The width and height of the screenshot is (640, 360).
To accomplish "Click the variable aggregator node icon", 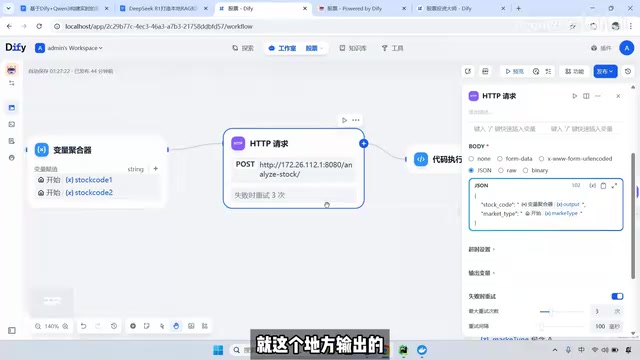I will click(x=42, y=150).
